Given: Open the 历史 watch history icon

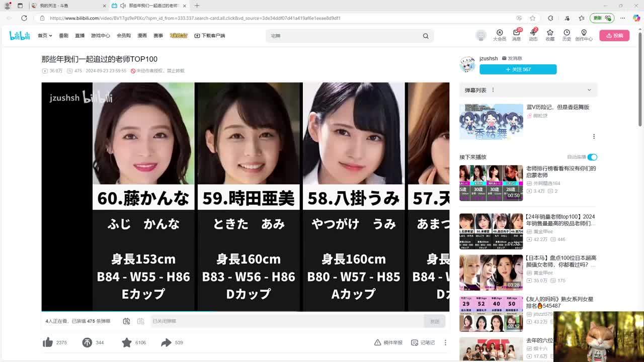Looking at the screenshot, I should [567, 35].
